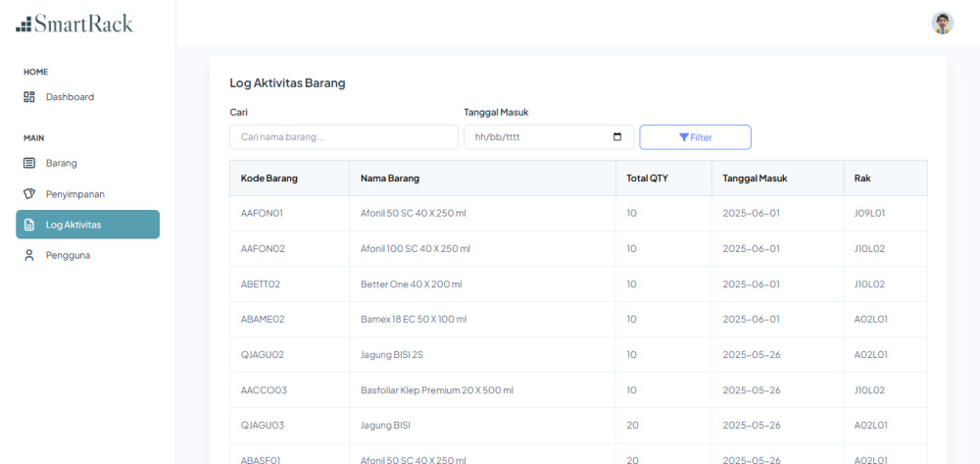Image resolution: width=980 pixels, height=464 pixels.
Task: Click the Penyimpanan storage icon
Action: [x=28, y=194]
